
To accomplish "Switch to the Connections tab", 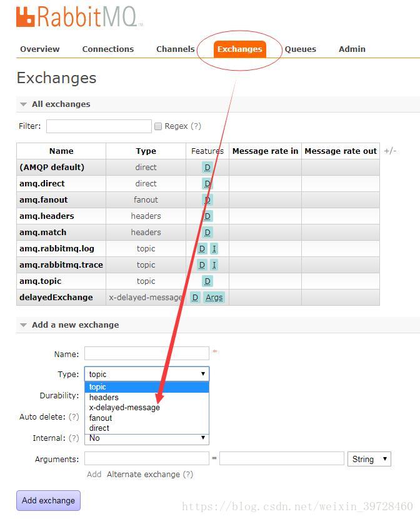I will [x=107, y=49].
